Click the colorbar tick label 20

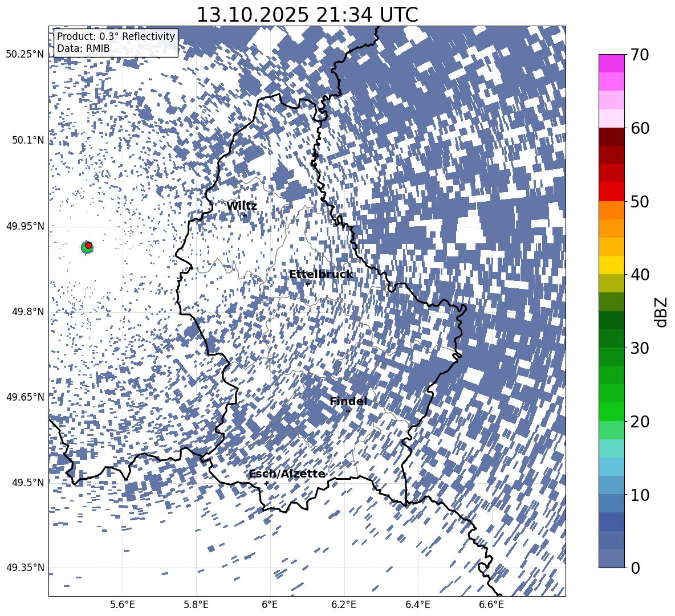tap(640, 422)
